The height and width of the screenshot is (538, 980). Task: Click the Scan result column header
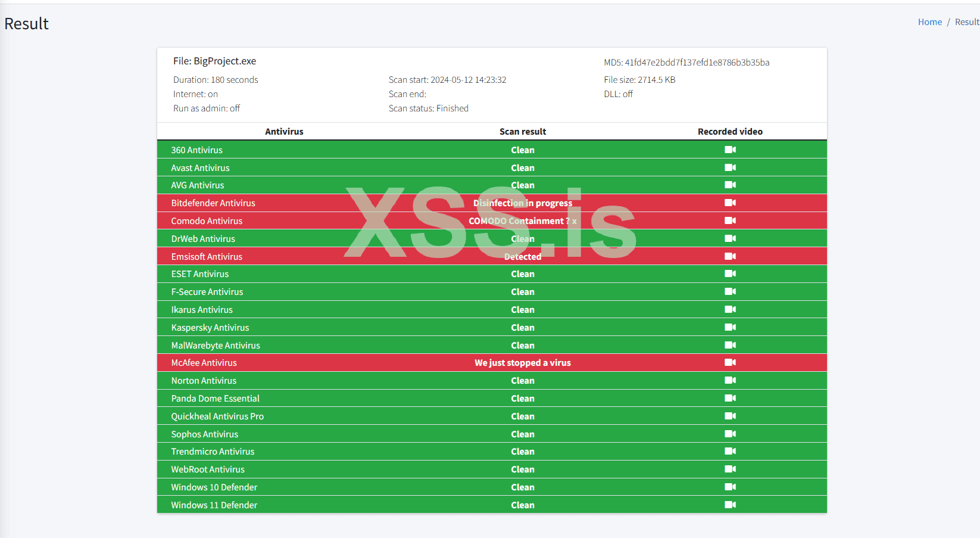[x=523, y=132]
